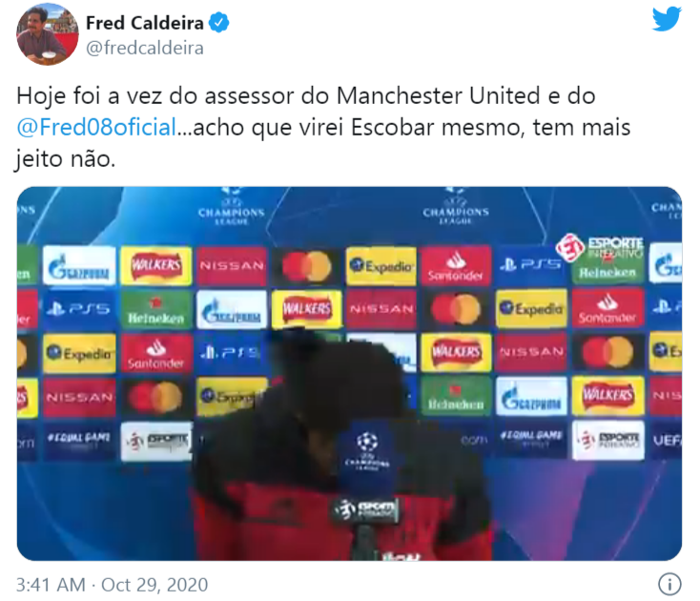Screen dimensions: 700x601
Task: Click the white Esporte Interativo panel at bottom right of the backdrop
Action: [608, 441]
